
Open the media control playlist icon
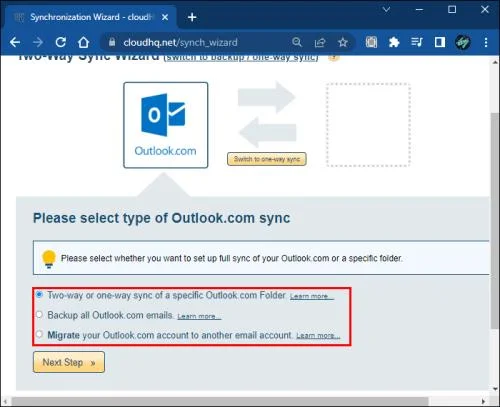pyautogui.click(x=417, y=42)
